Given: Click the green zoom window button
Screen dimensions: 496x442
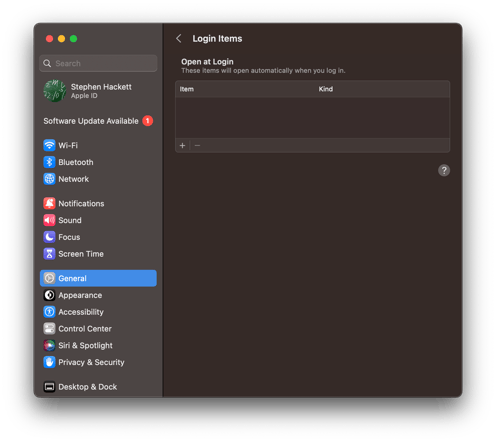Looking at the screenshot, I should [x=73, y=39].
